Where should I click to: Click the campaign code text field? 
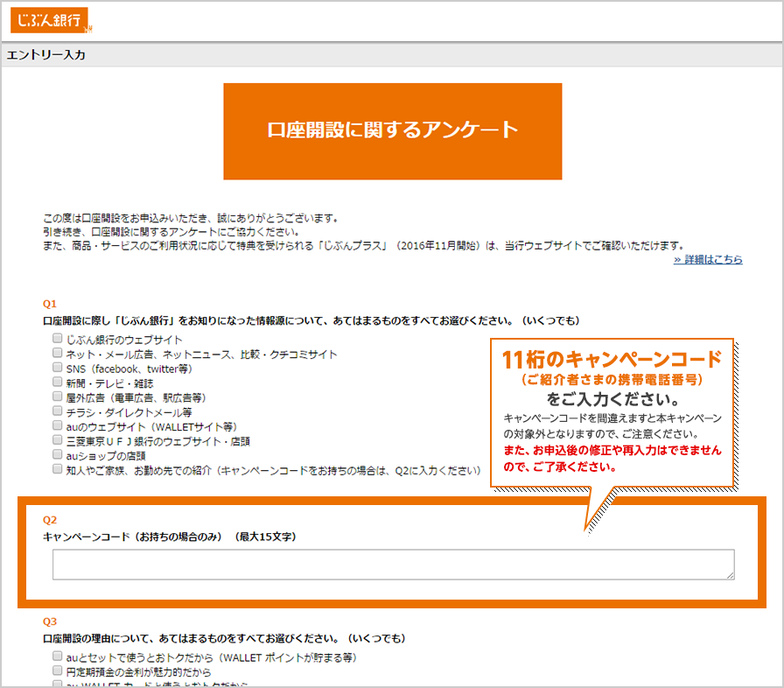click(x=392, y=565)
